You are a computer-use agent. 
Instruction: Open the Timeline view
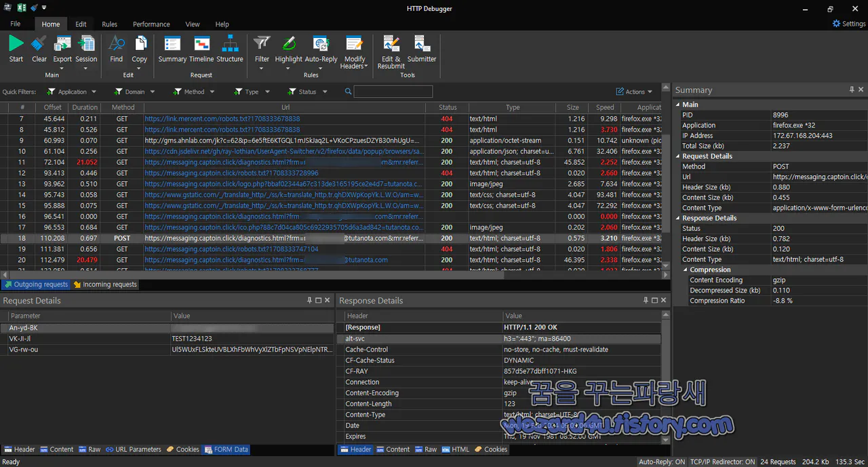[x=201, y=48]
